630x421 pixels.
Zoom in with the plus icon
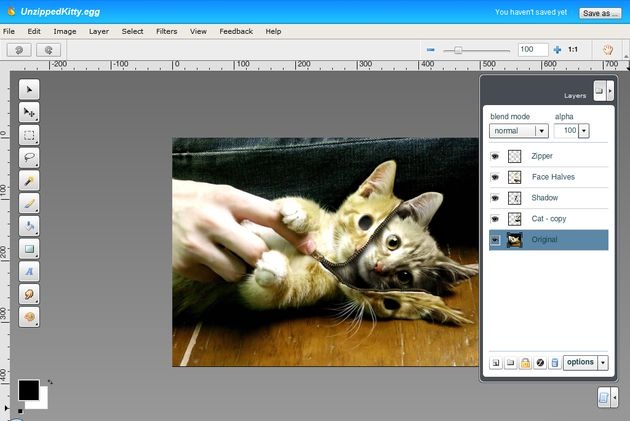[557, 50]
